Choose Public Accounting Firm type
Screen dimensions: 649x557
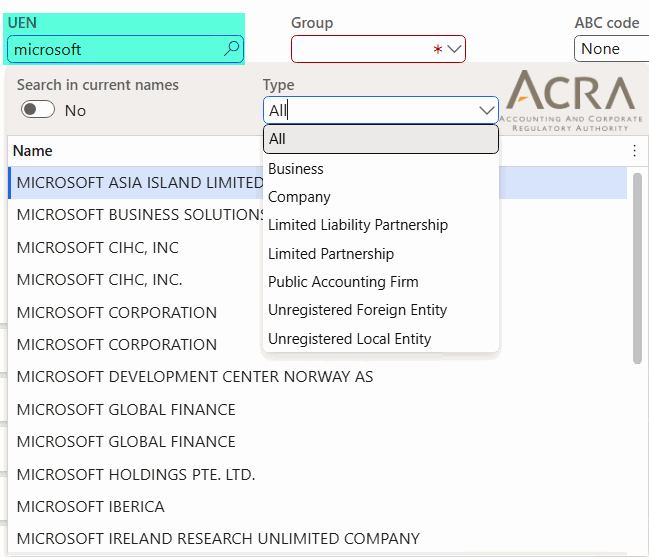coord(381,282)
